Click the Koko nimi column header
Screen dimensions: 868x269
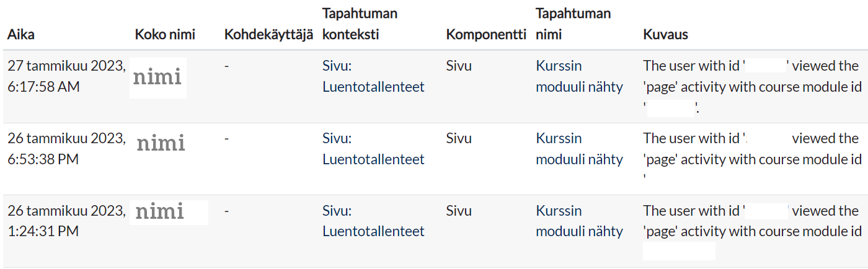coord(165,35)
